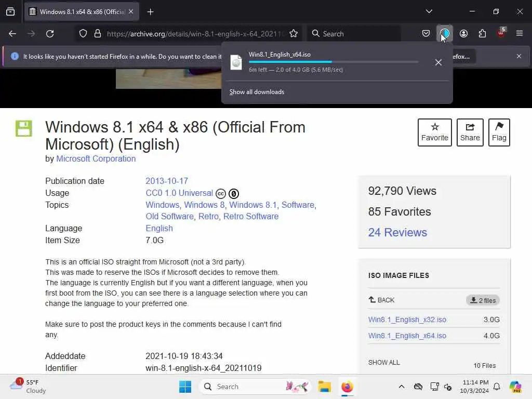
Task: Click the Windows taskbar Search box
Action: (256, 387)
